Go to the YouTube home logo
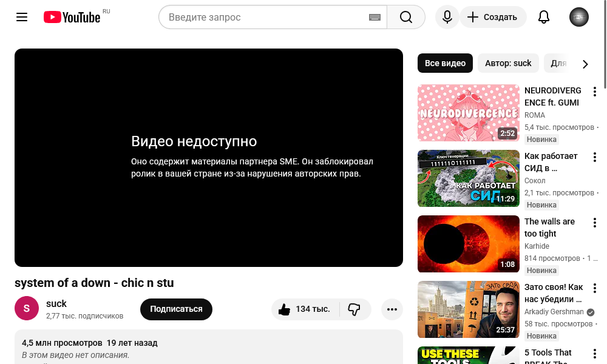Image resolution: width=607 pixels, height=364 pixels. point(72,17)
